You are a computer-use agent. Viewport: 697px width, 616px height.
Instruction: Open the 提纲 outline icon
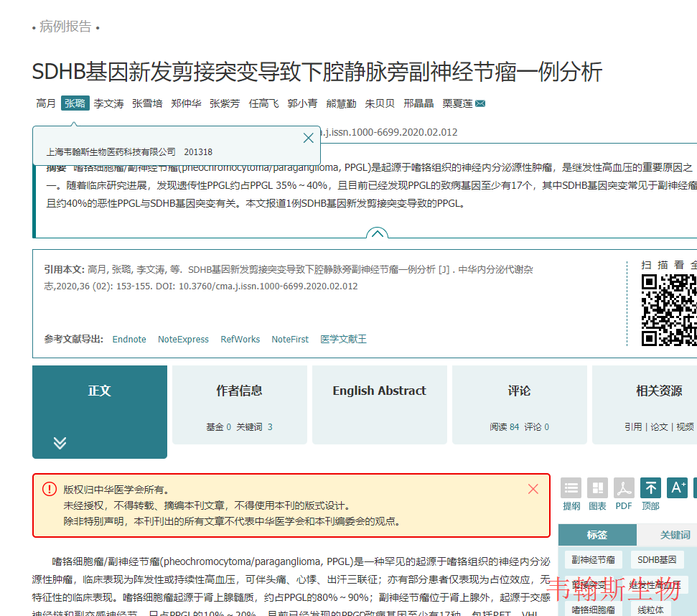point(571,488)
